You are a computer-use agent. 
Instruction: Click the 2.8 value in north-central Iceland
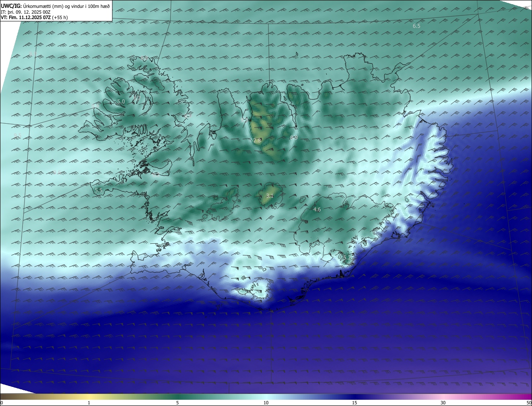[257, 141]
